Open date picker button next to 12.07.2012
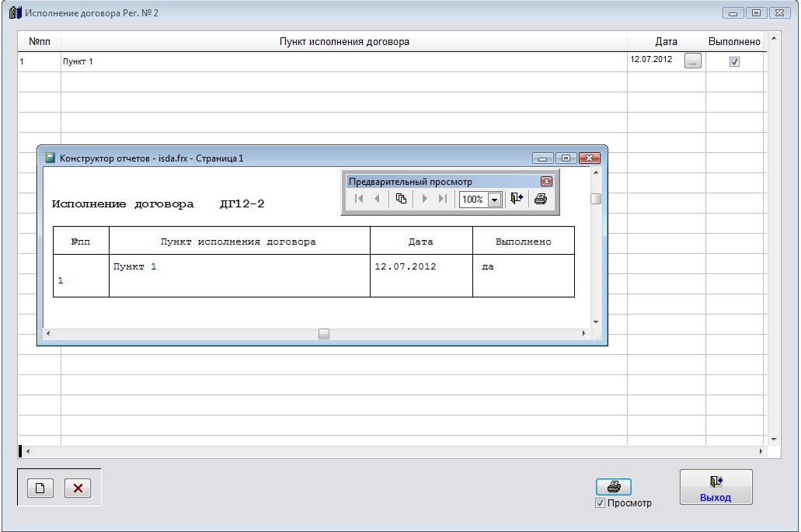Image resolution: width=801 pixels, height=532 pixels. coord(693,61)
